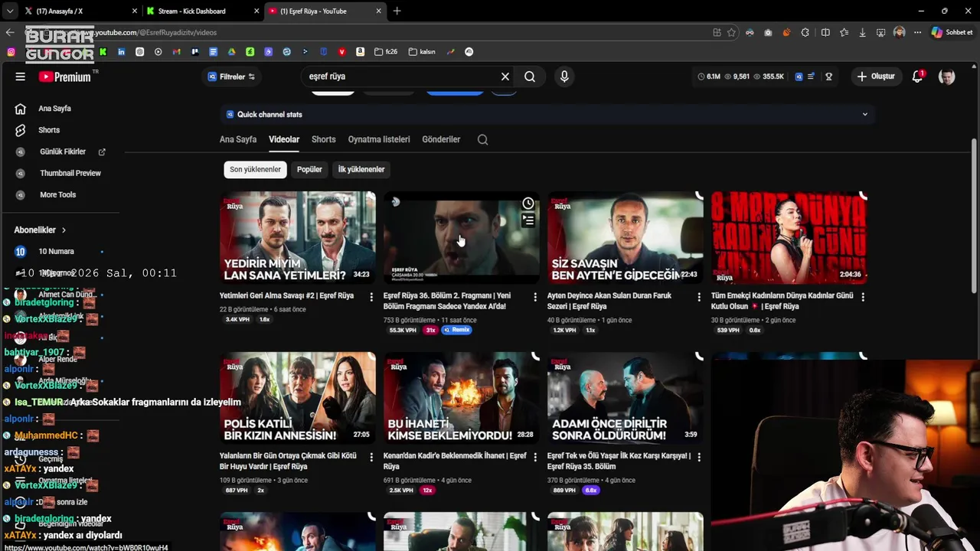The height and width of the screenshot is (551, 980).
Task: Click the page vertical scrollbar
Action: click(975, 214)
